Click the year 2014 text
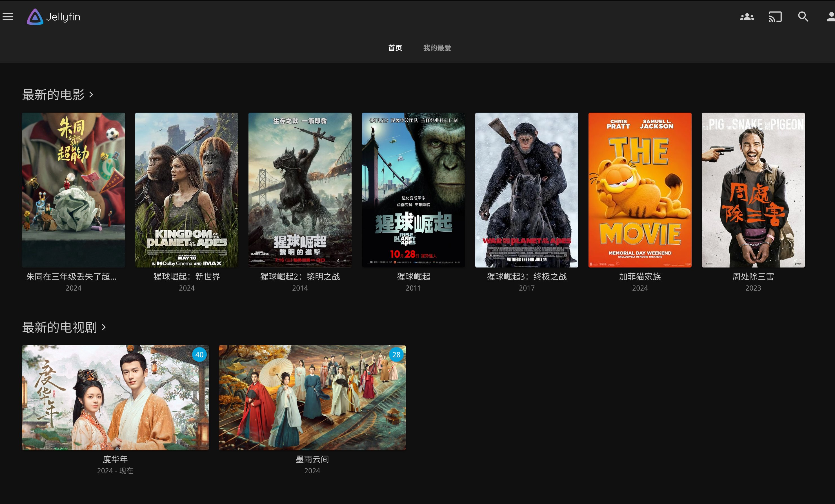Viewport: 835px width, 504px height. [x=300, y=288]
